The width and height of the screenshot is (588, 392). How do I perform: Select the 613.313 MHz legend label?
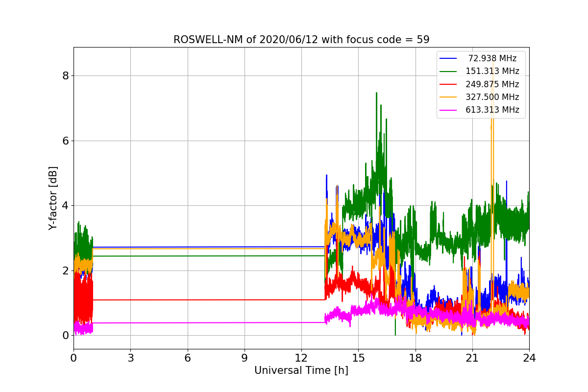[492, 110]
